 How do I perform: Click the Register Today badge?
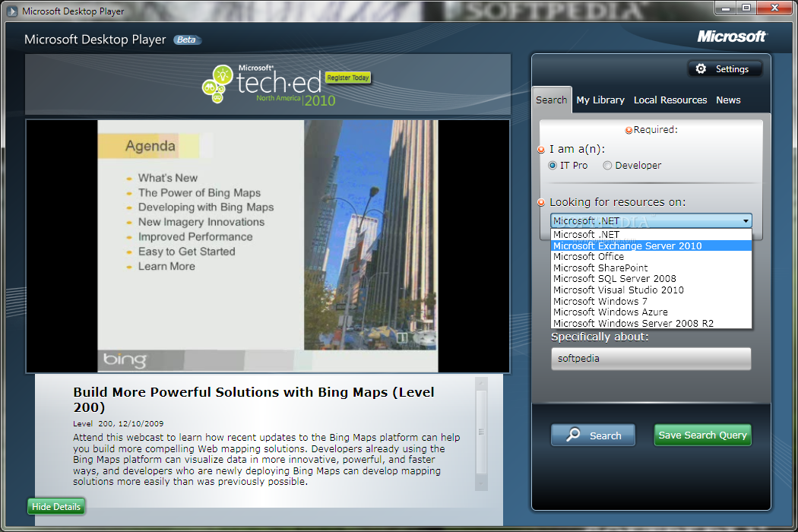[x=347, y=78]
